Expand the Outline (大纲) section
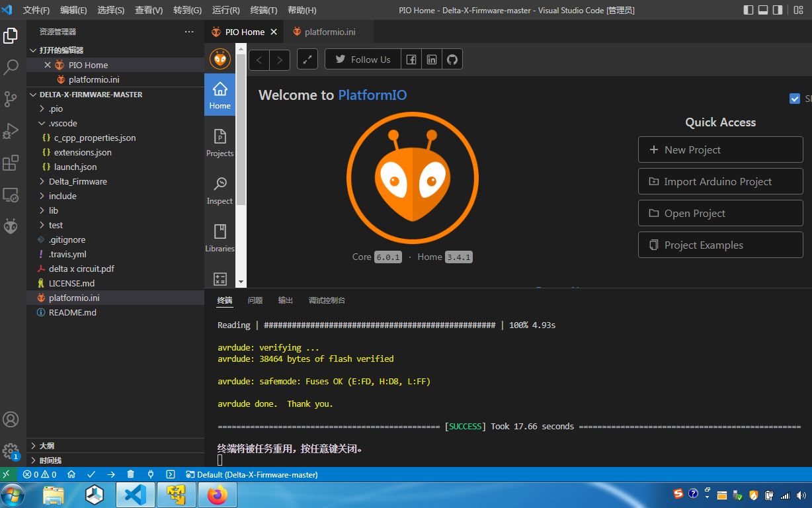 [115, 446]
